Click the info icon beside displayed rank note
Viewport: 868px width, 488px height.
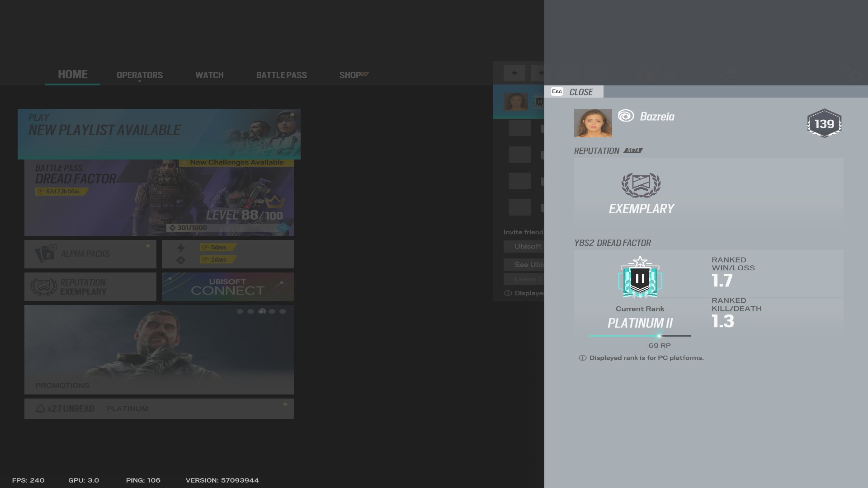[x=583, y=358]
